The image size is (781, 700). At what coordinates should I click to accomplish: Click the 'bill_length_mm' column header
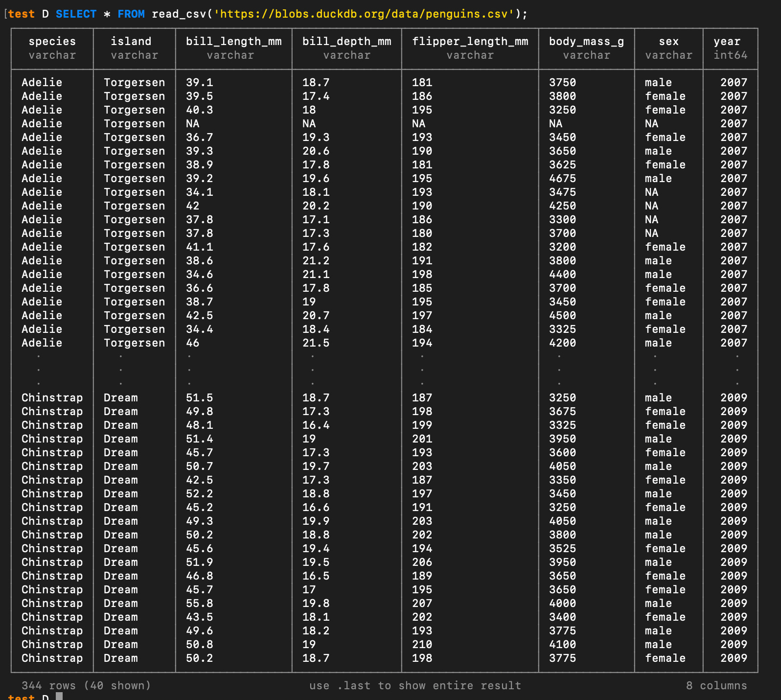point(234,41)
